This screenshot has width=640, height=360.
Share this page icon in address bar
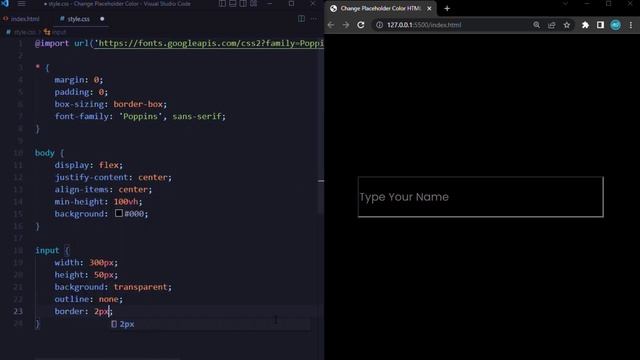coord(551,25)
